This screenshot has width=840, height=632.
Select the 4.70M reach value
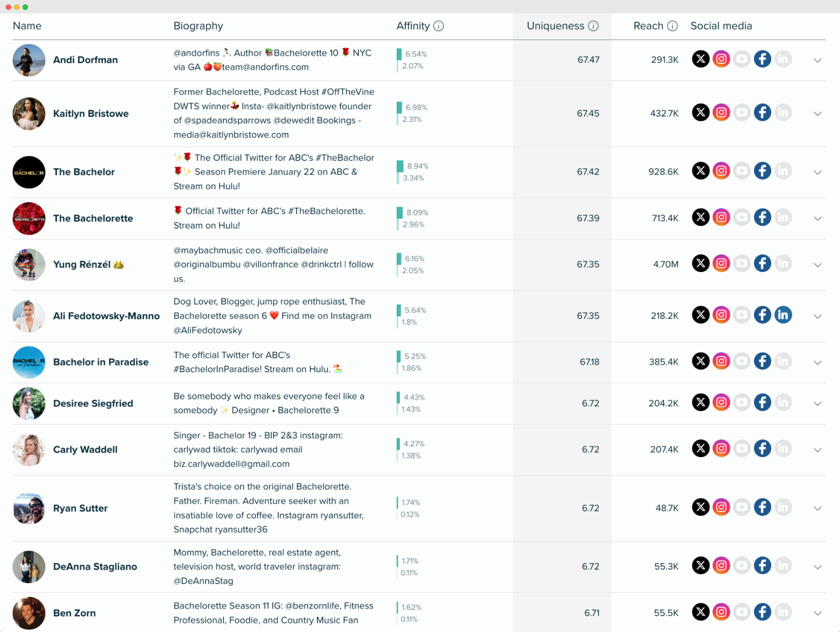(666, 264)
